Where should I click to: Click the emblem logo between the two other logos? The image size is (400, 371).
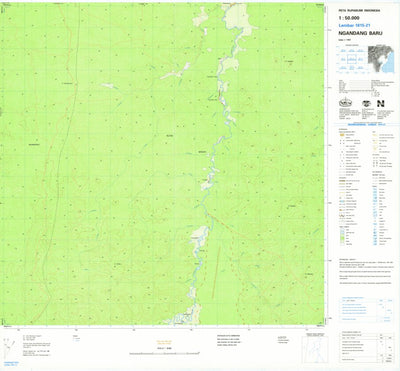pos(366,104)
